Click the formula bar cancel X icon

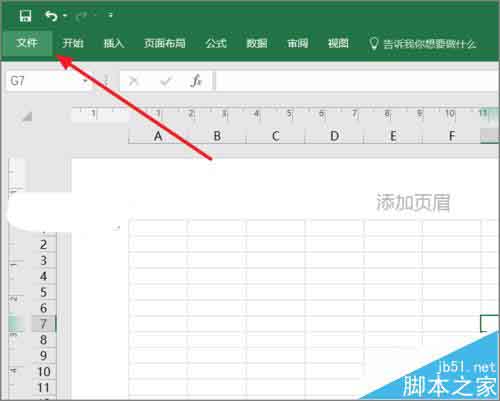click(133, 81)
